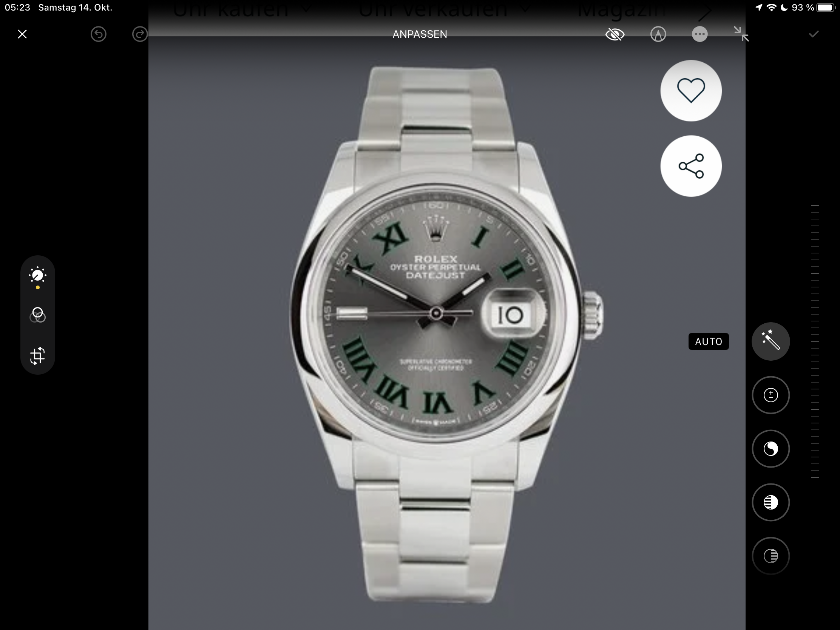Open the Markup pen tool
This screenshot has width=840, height=630.
658,34
